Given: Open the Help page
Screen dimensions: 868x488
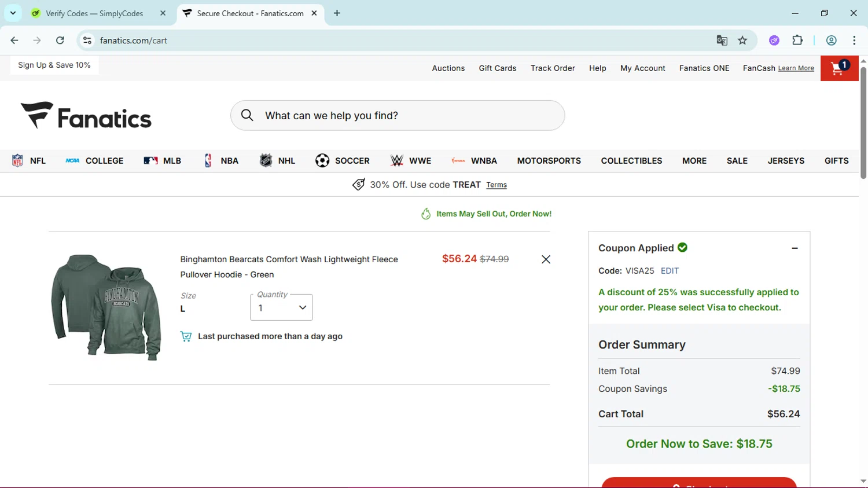Looking at the screenshot, I should coord(598,68).
